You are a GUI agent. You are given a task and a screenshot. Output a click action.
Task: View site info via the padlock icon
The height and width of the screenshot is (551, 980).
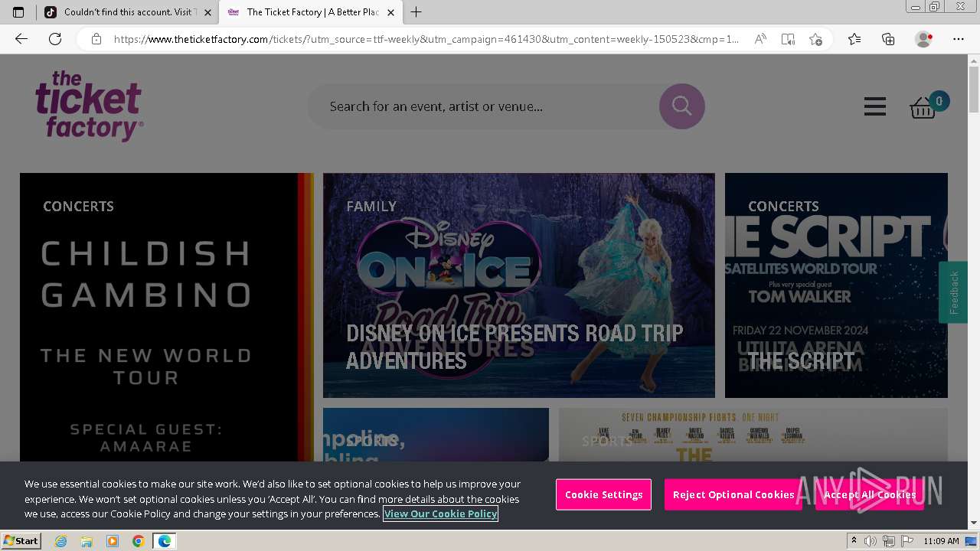96,39
